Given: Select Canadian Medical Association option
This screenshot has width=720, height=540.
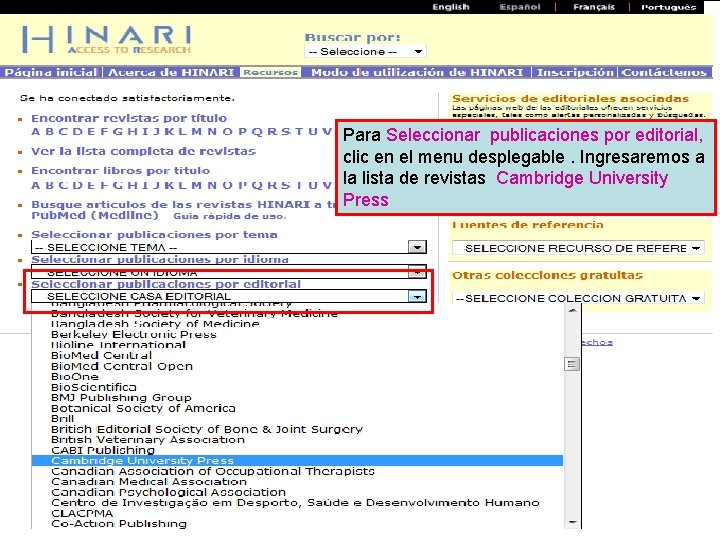Looking at the screenshot, I should tap(149, 482).
